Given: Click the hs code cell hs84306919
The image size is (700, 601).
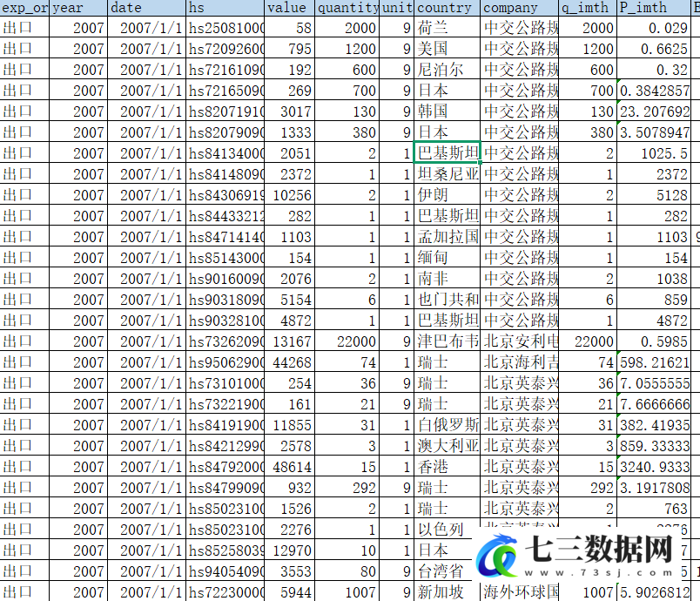Looking at the screenshot, I should click(225, 195).
